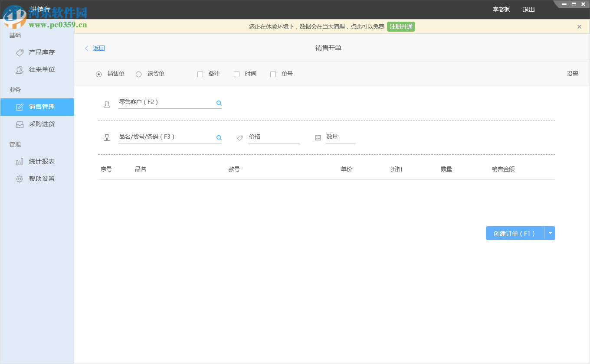Click the 单价 column header

[x=347, y=169]
